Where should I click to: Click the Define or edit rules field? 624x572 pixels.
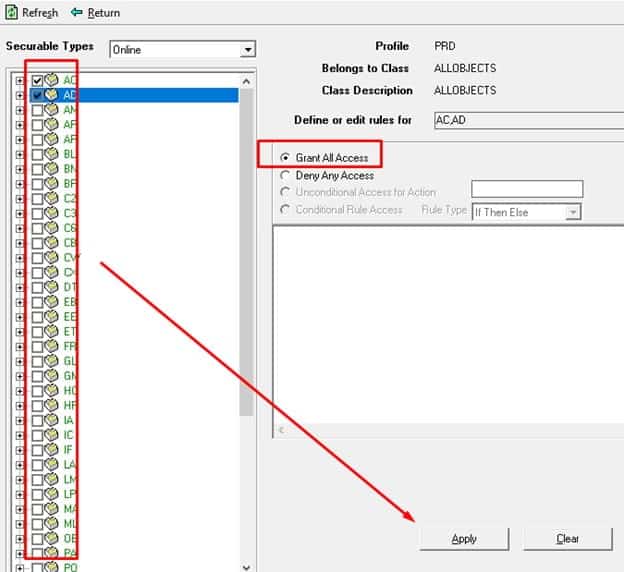529,120
